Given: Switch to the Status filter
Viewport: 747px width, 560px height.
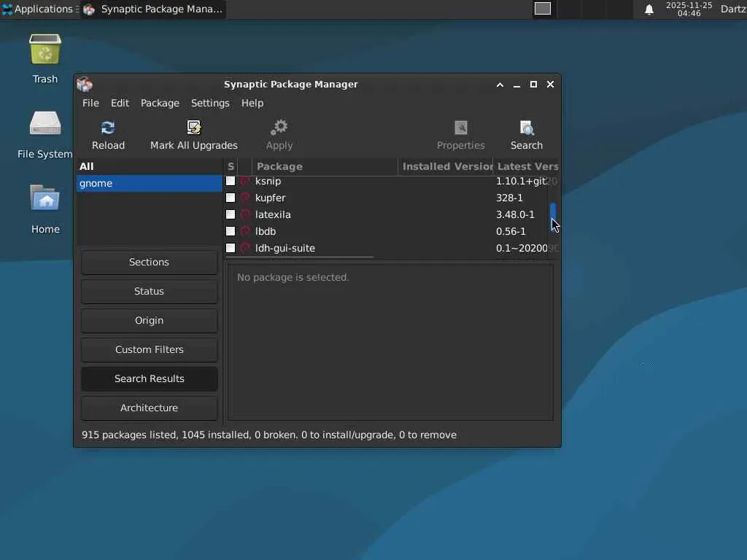Looking at the screenshot, I should pos(149,291).
